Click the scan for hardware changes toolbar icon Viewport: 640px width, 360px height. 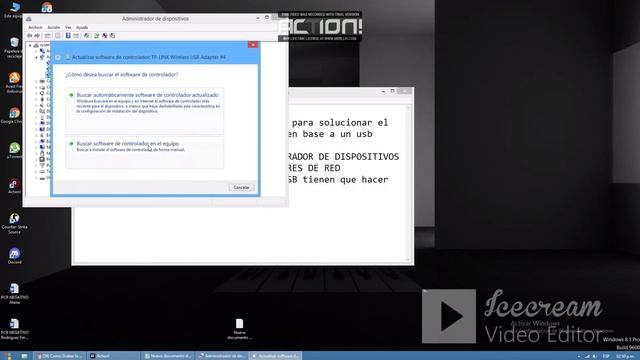[x=86, y=36]
